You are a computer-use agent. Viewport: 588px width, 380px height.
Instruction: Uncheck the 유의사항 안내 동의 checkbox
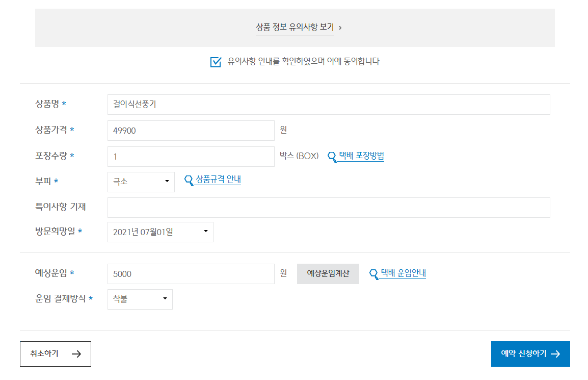[x=216, y=62]
